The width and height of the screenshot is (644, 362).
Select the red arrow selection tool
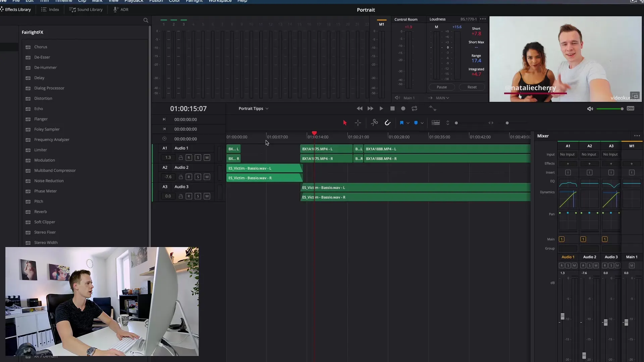[x=345, y=123]
